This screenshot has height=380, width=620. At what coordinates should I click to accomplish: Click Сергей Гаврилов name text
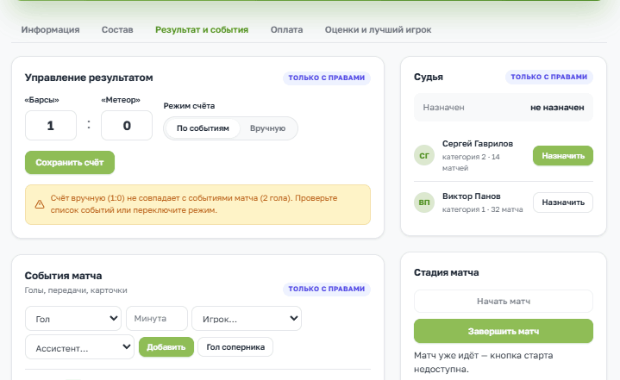coord(477,144)
